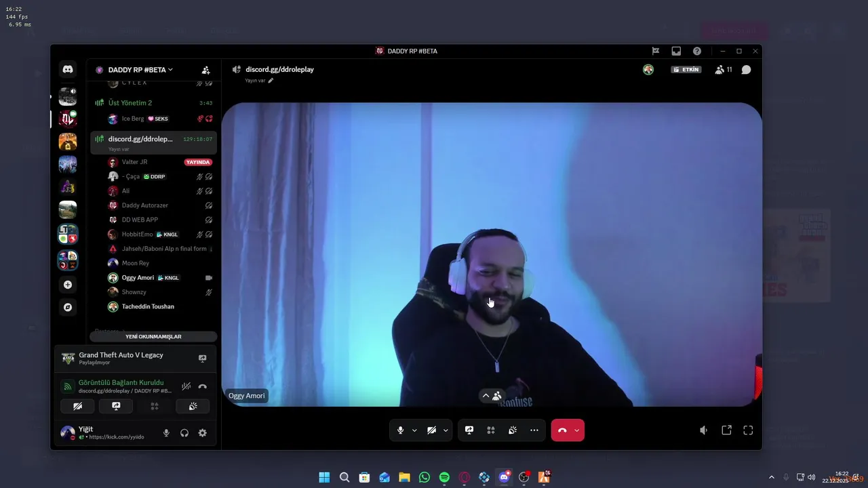Share your screen from call control bar
The width and height of the screenshot is (868, 488).
coord(469,430)
